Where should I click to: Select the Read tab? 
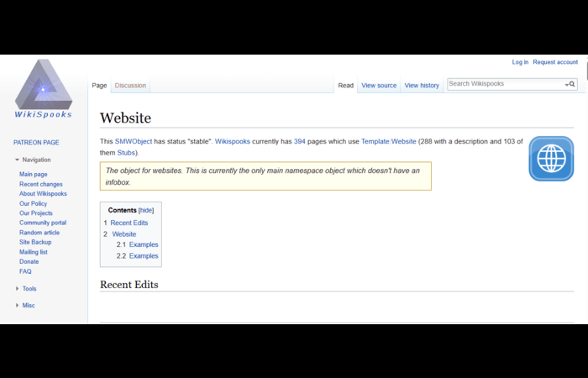click(x=346, y=86)
